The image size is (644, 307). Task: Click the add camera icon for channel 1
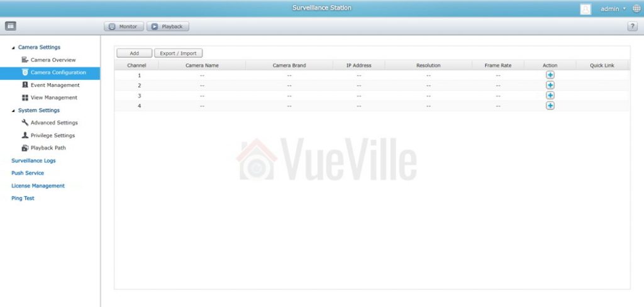(x=550, y=75)
